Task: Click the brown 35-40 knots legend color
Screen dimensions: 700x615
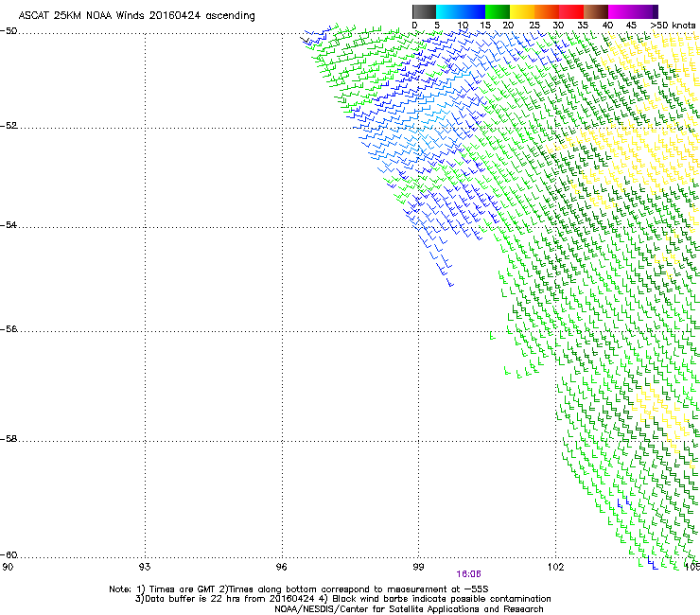Action: (596, 11)
